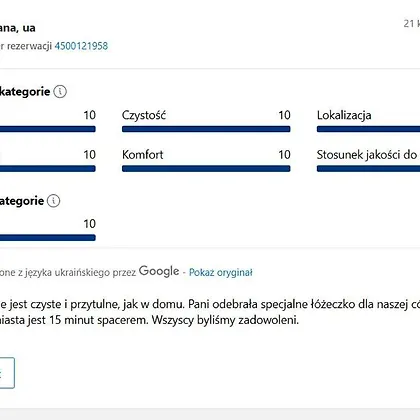The image size is (420, 420).
Task: Select the Czystość category label
Action: pyautogui.click(x=144, y=115)
